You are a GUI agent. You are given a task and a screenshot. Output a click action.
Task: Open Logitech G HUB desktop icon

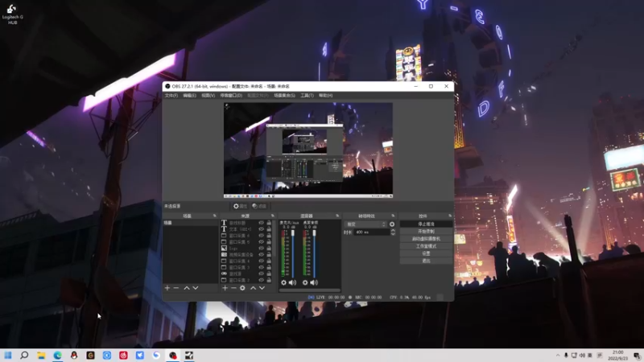coord(12,14)
